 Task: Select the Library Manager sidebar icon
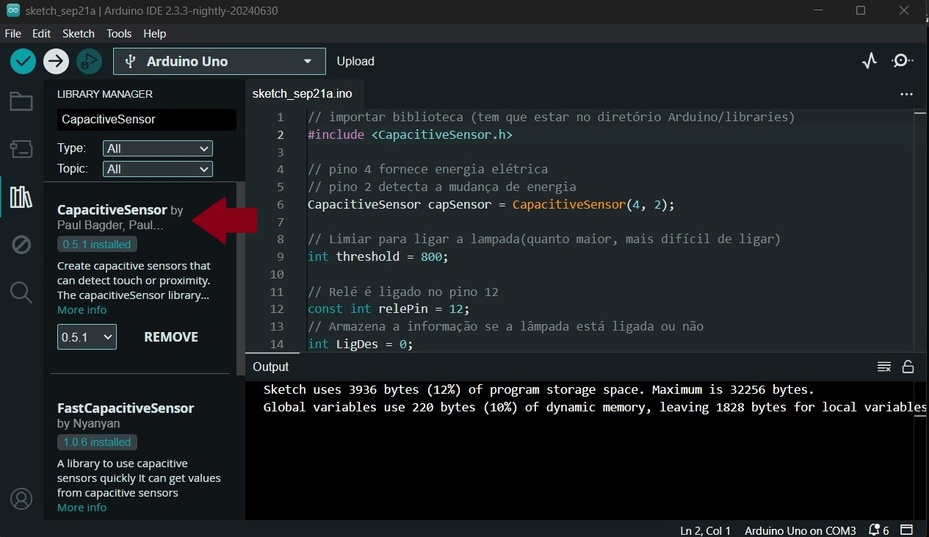point(21,197)
